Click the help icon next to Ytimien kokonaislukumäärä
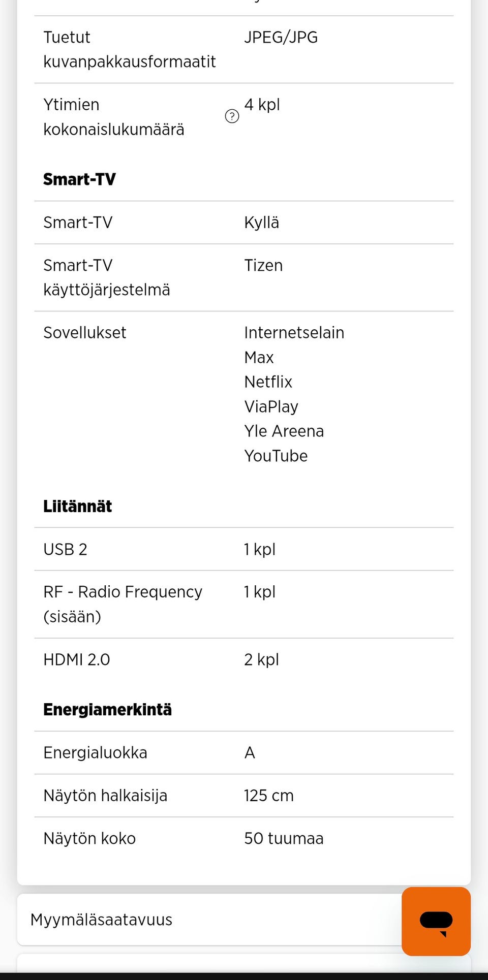 coord(232,116)
